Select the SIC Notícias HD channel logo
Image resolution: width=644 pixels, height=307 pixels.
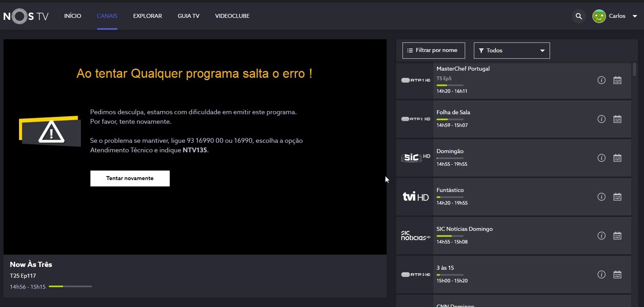click(415, 236)
